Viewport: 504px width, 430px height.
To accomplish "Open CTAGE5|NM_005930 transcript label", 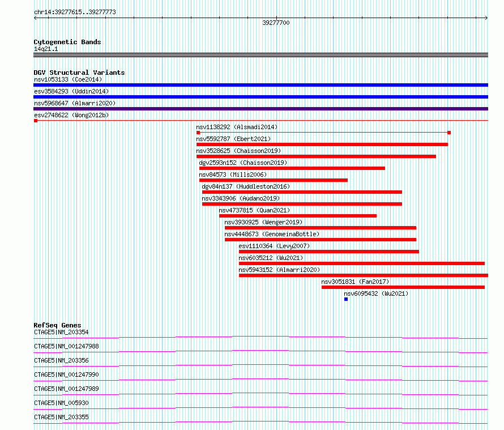I will [x=61, y=403].
